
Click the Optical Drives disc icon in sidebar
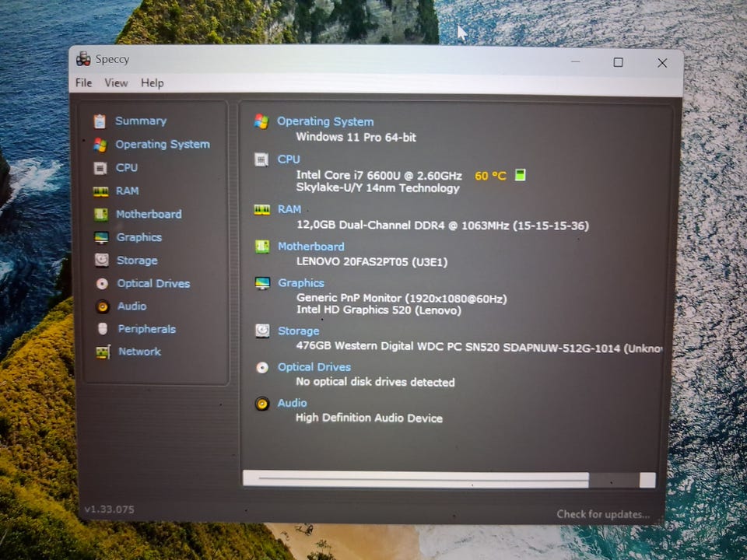[x=102, y=284]
